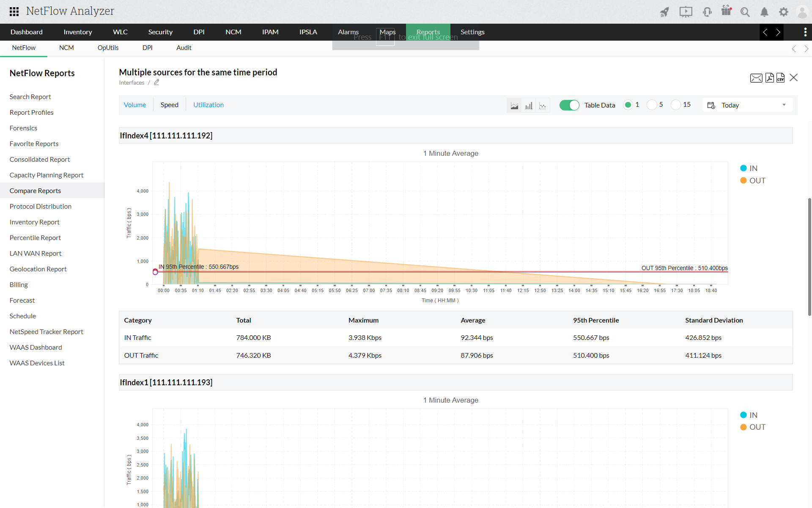Email this report via envelope icon
The image size is (812, 508).
click(756, 78)
